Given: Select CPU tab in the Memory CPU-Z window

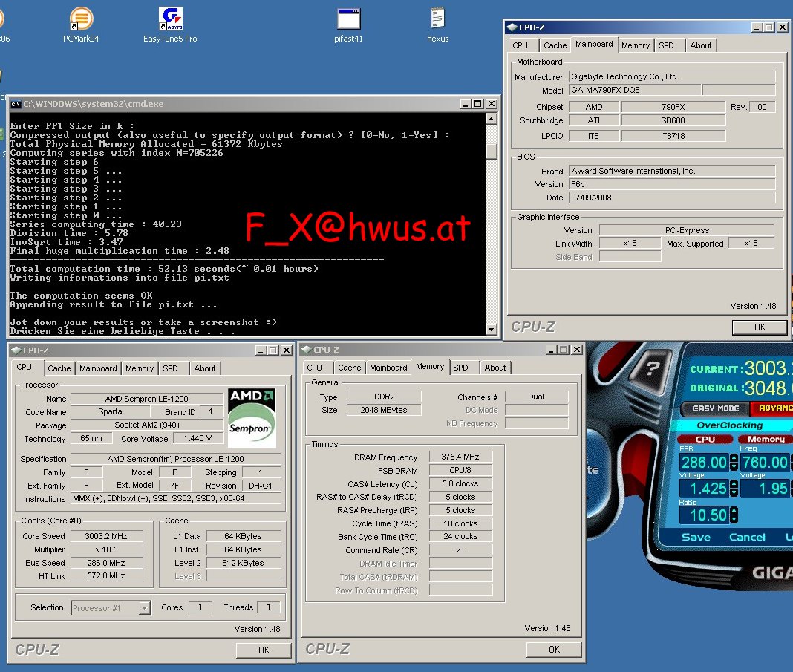Looking at the screenshot, I should [x=314, y=368].
